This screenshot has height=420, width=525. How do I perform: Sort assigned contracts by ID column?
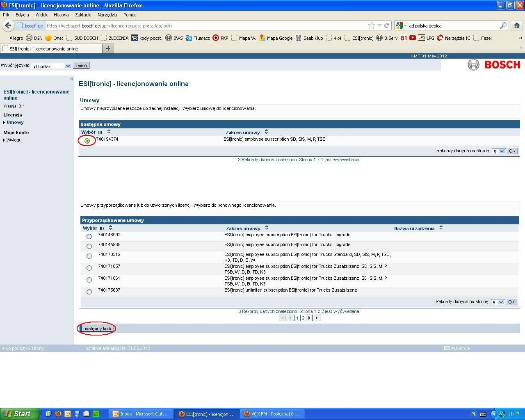point(110,228)
